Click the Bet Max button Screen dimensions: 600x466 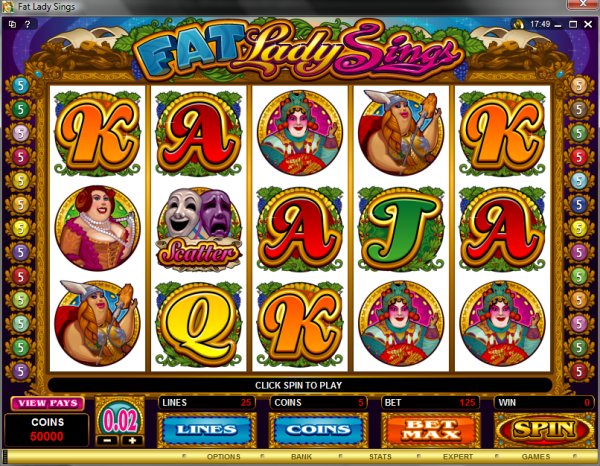click(431, 430)
